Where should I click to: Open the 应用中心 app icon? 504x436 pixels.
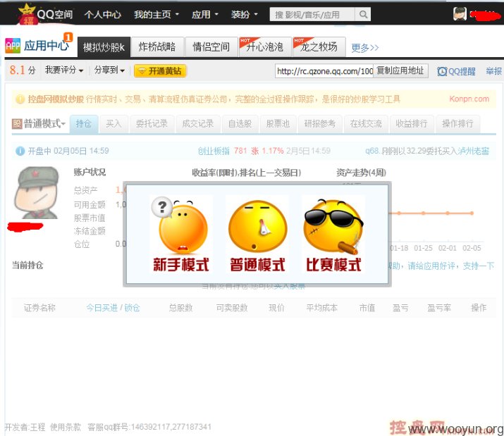click(13, 46)
